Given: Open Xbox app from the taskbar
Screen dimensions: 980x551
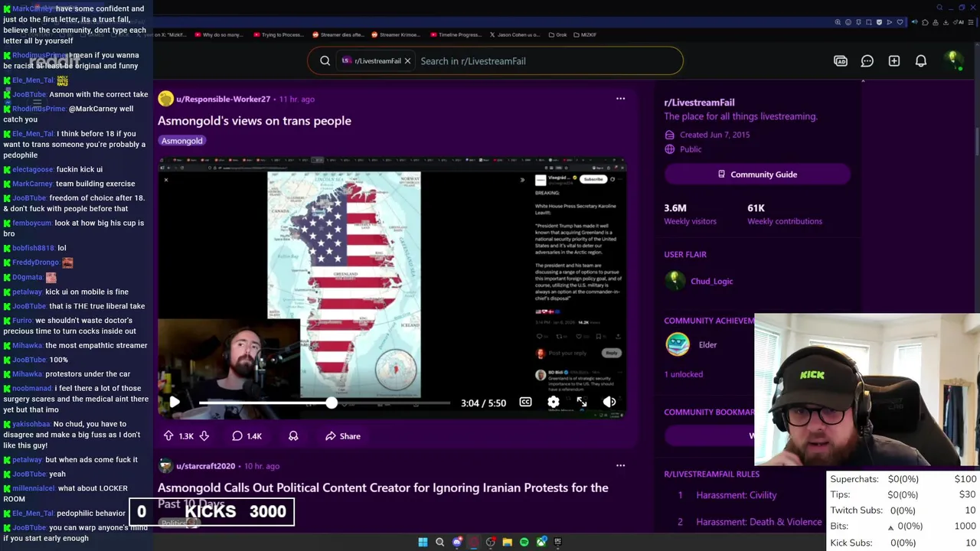Looking at the screenshot, I should (541, 542).
